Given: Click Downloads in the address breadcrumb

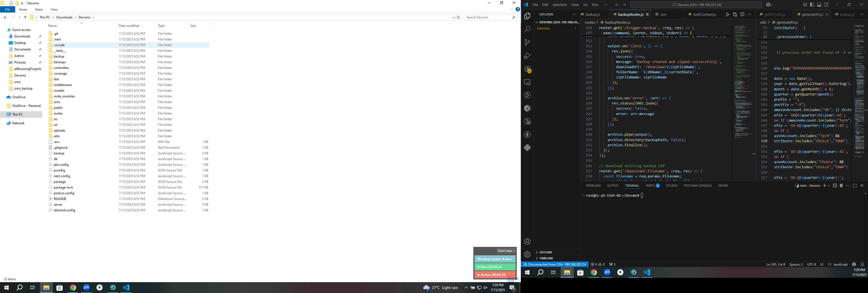Looking at the screenshot, I should 64,17.
